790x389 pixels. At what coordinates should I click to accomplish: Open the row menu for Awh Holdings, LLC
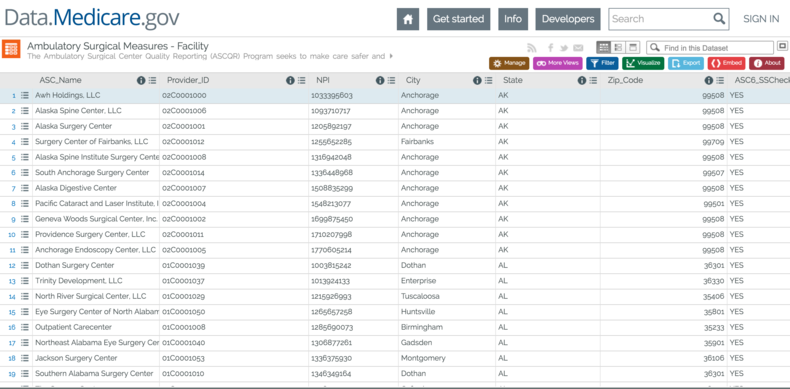point(25,95)
